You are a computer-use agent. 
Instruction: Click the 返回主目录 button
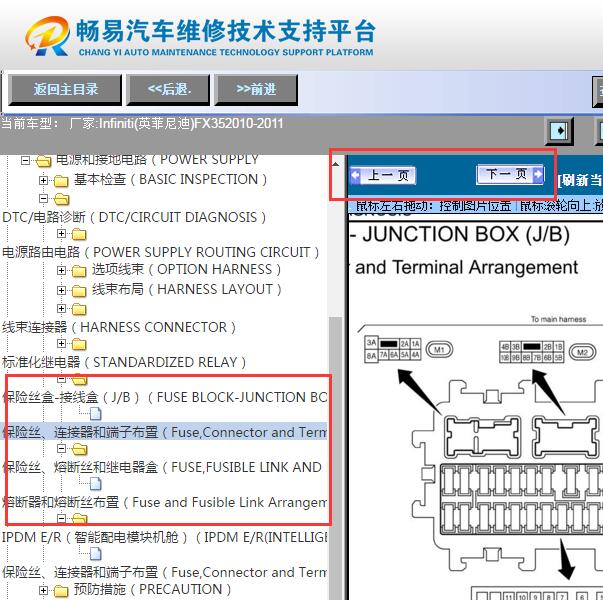65,90
